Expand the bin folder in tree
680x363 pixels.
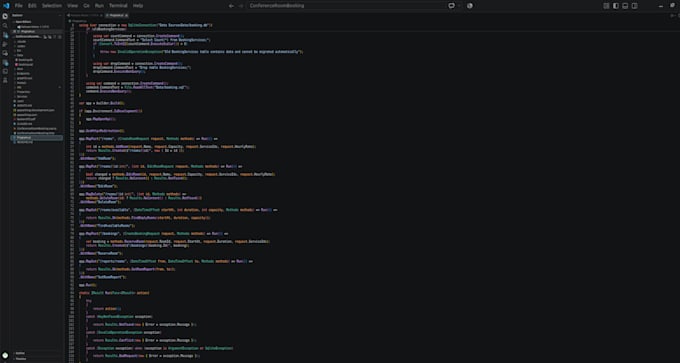(19, 50)
